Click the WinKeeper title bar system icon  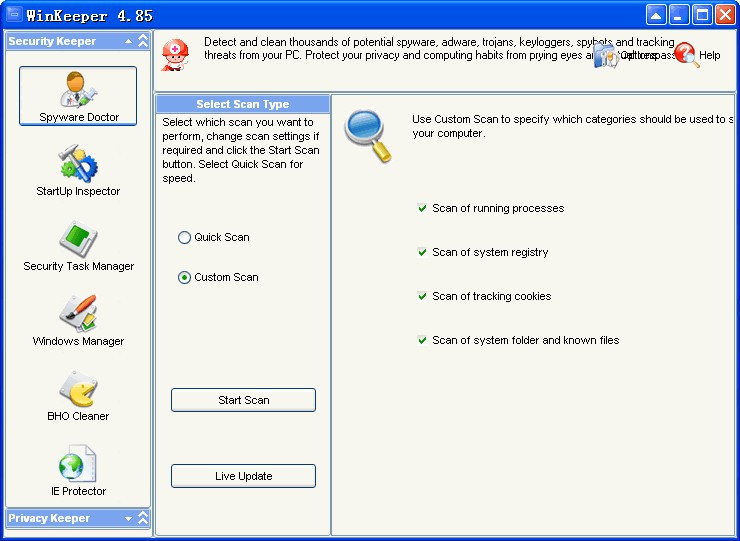14,15
